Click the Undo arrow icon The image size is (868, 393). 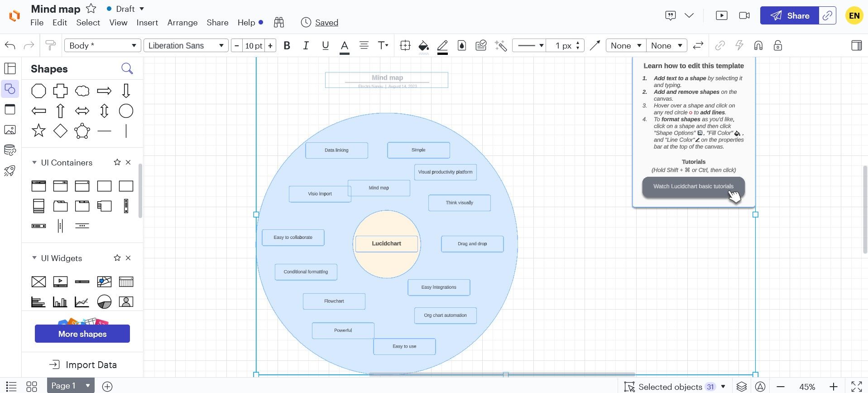click(10, 46)
